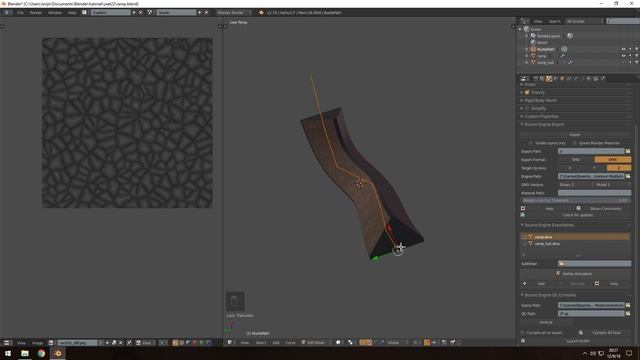Open the All Scenes display dropdown
Screen dimensions: 640x360
[x=584, y=21]
